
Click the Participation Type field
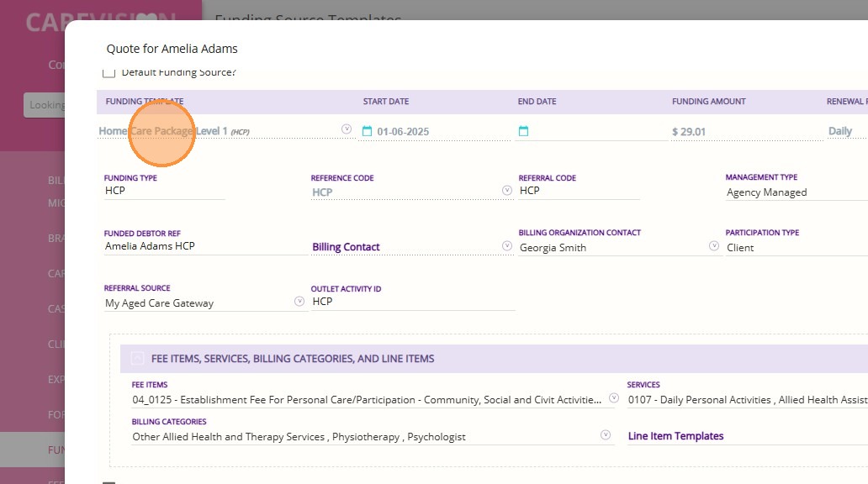(x=795, y=248)
